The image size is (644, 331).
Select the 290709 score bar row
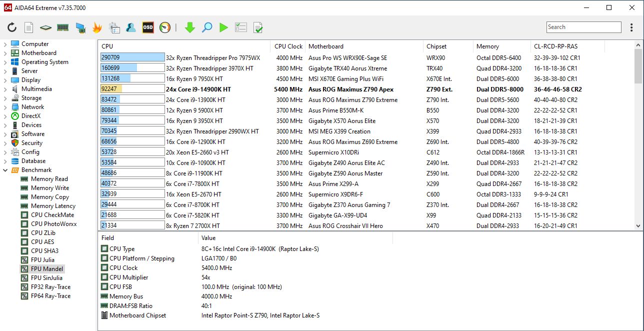coord(132,57)
